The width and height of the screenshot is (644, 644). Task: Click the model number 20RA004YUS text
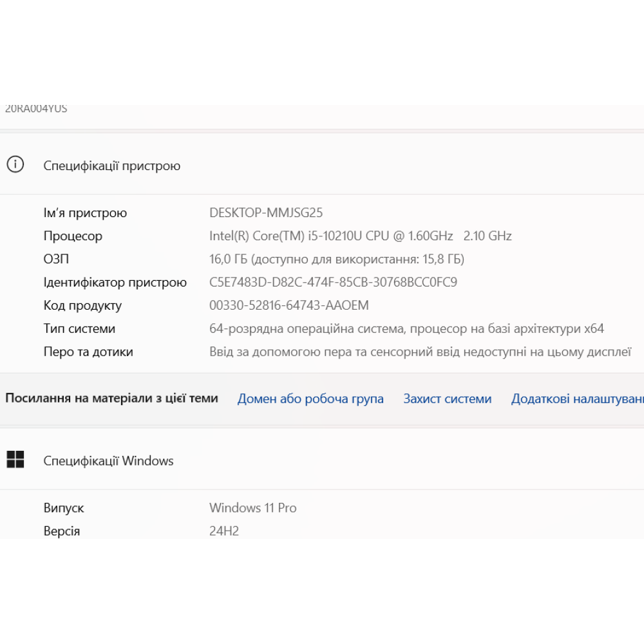click(36, 109)
